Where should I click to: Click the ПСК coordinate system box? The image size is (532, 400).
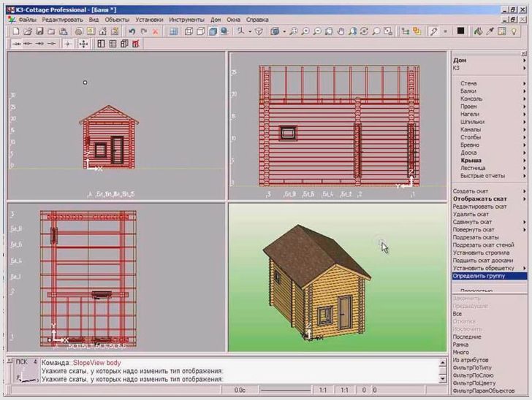pyautogui.click(x=26, y=370)
